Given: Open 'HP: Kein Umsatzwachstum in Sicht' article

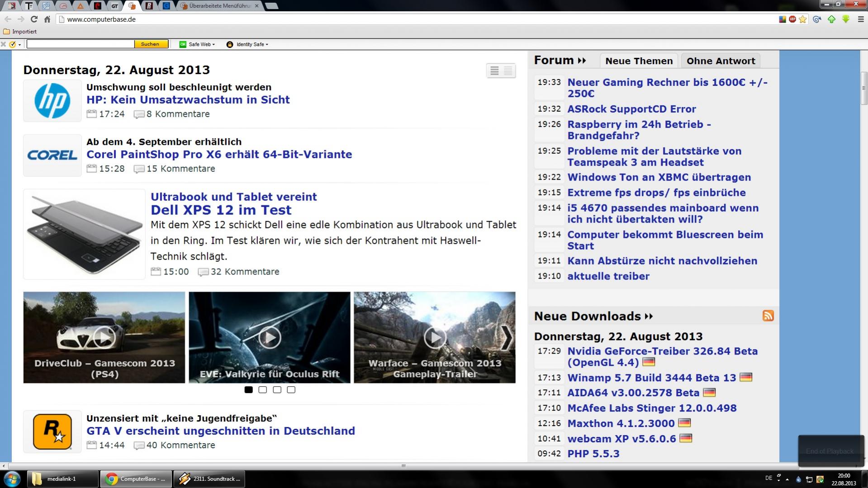Looking at the screenshot, I should pyautogui.click(x=188, y=99).
